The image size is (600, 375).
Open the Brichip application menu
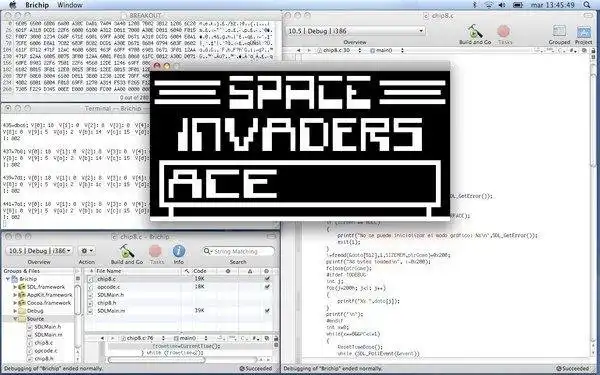(x=37, y=5)
